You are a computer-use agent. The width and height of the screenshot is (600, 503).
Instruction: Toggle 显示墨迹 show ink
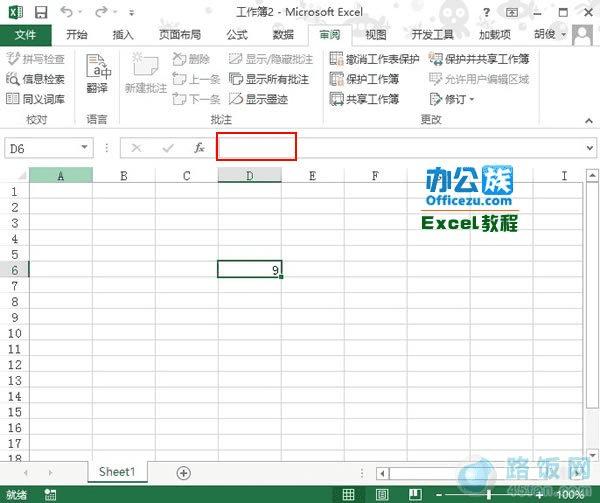258,99
